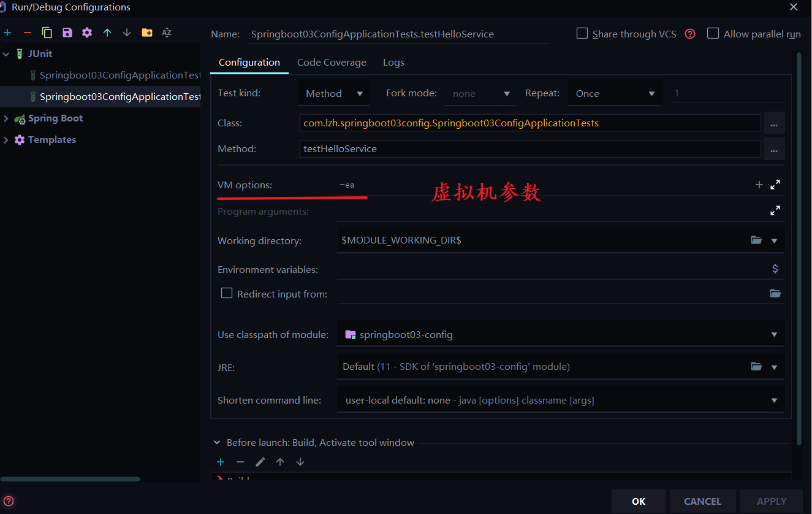Click the OK button
812x514 pixels.
pyautogui.click(x=639, y=501)
